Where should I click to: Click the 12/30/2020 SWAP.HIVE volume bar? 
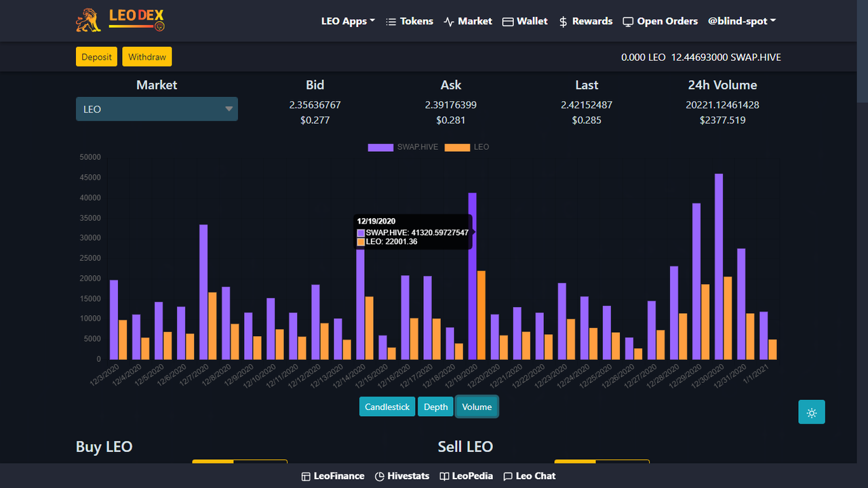[719, 266]
